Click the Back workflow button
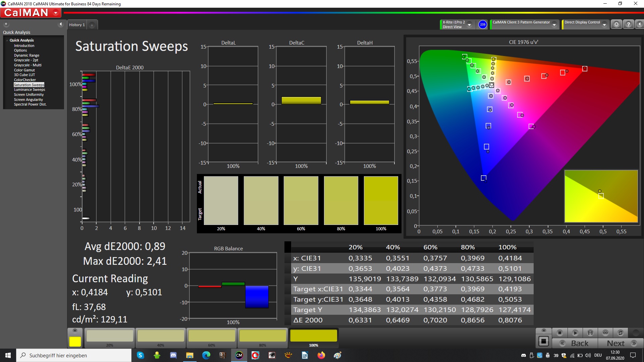This screenshot has height=362, width=644. [575, 343]
